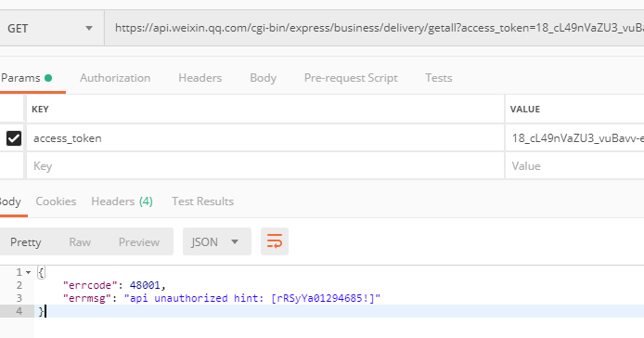Click the empty Value placeholder field
This screenshot has width=644, height=338.
click(x=574, y=166)
